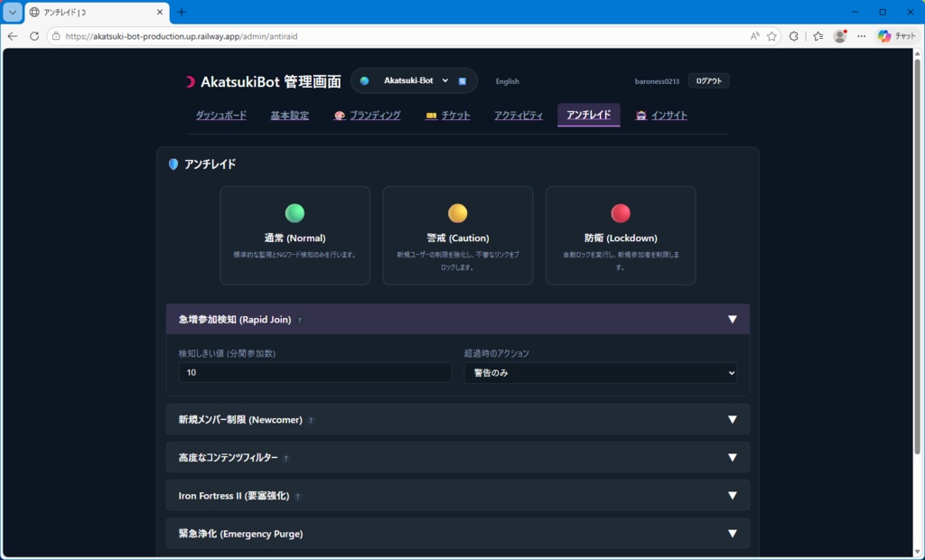Expand the 緊急浄化 (Emergency Purge) section
The image size is (925, 560).
coord(456,534)
